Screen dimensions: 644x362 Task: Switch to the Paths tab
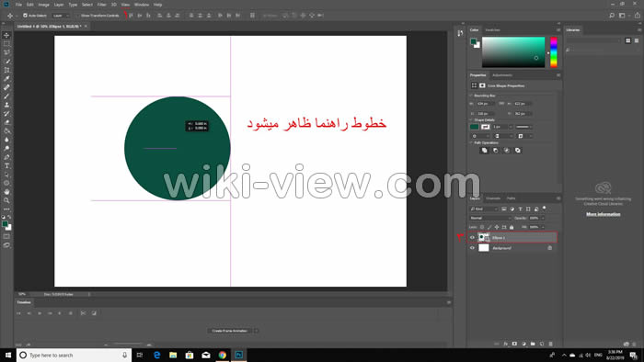(x=511, y=198)
